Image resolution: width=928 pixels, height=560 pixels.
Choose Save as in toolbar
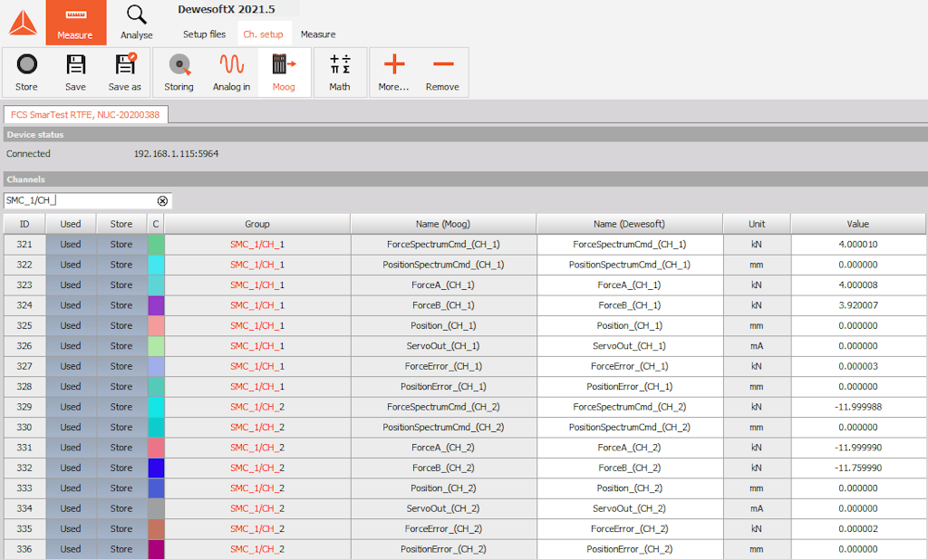coord(125,72)
